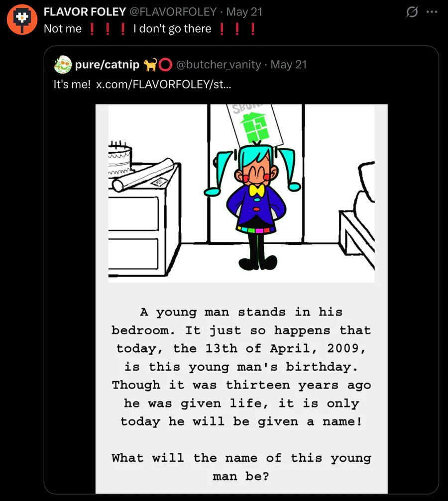Open the quoted tweet's May 21 date
448x501 pixels.
tap(289, 65)
